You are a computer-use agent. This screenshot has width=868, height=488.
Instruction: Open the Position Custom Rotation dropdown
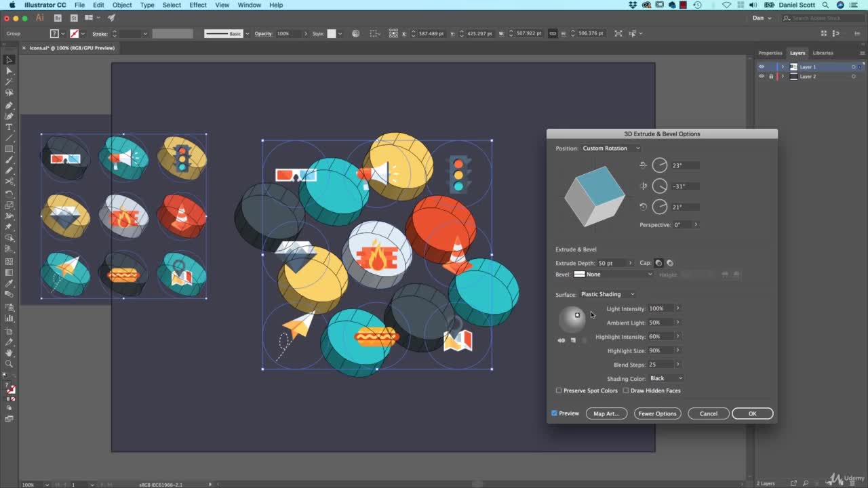point(610,148)
